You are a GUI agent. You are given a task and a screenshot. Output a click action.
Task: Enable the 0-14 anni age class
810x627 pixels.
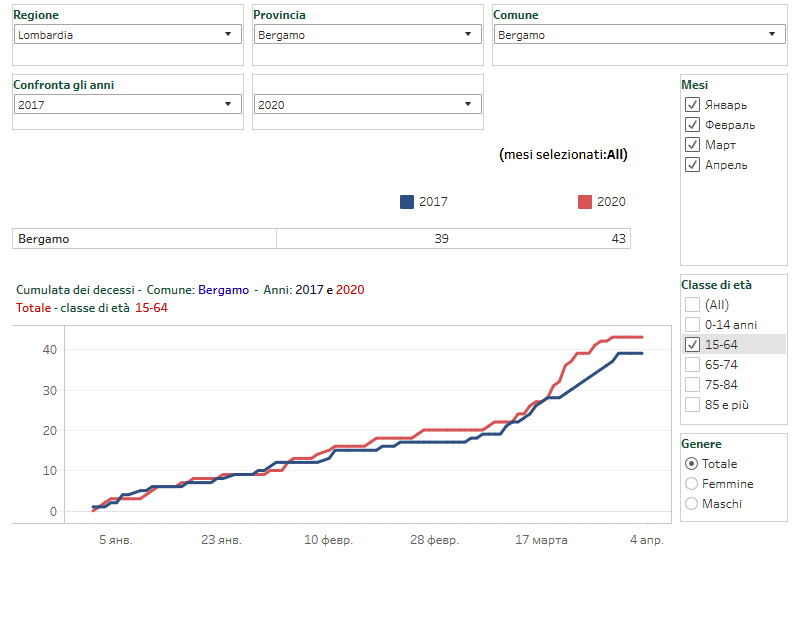pyautogui.click(x=692, y=325)
